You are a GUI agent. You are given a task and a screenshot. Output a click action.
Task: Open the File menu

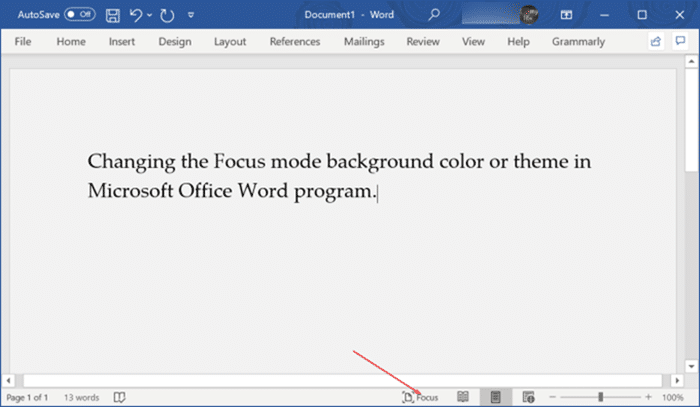pyautogui.click(x=23, y=42)
